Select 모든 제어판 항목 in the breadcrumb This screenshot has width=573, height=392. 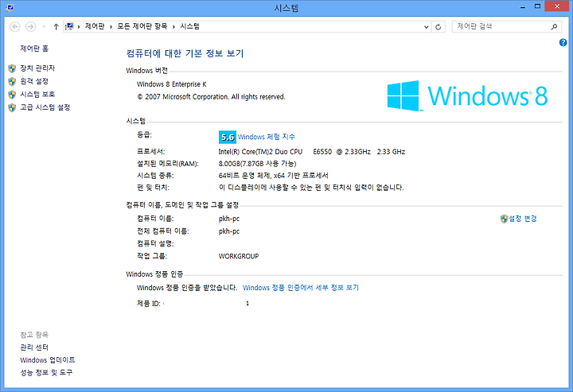tap(142, 26)
